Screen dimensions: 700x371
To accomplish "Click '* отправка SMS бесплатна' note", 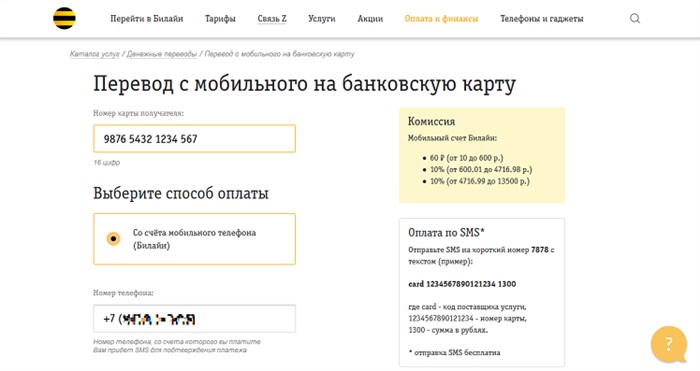I will [x=454, y=353].
